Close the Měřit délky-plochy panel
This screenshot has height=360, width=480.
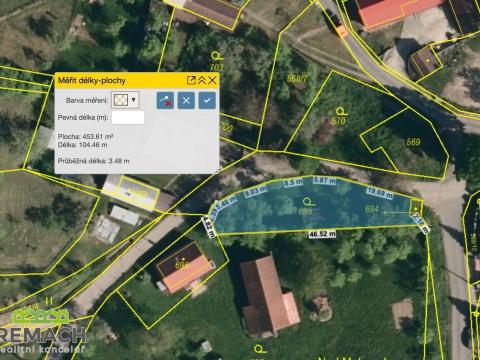point(212,80)
